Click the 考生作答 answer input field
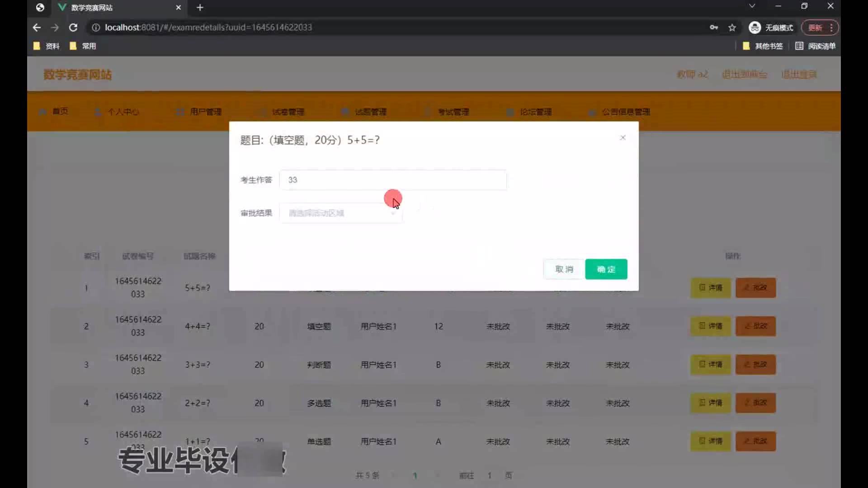Image resolution: width=868 pixels, height=488 pixels. click(392, 180)
